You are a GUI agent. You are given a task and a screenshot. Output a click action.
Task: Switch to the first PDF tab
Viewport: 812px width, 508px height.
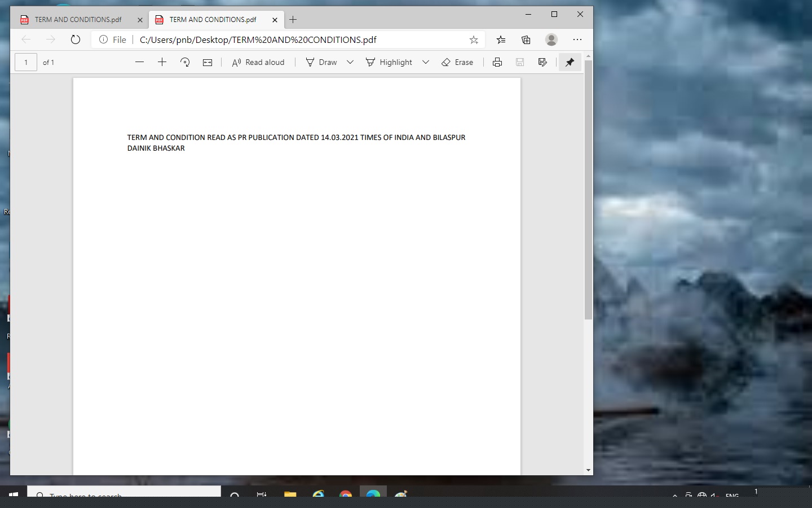pos(78,20)
